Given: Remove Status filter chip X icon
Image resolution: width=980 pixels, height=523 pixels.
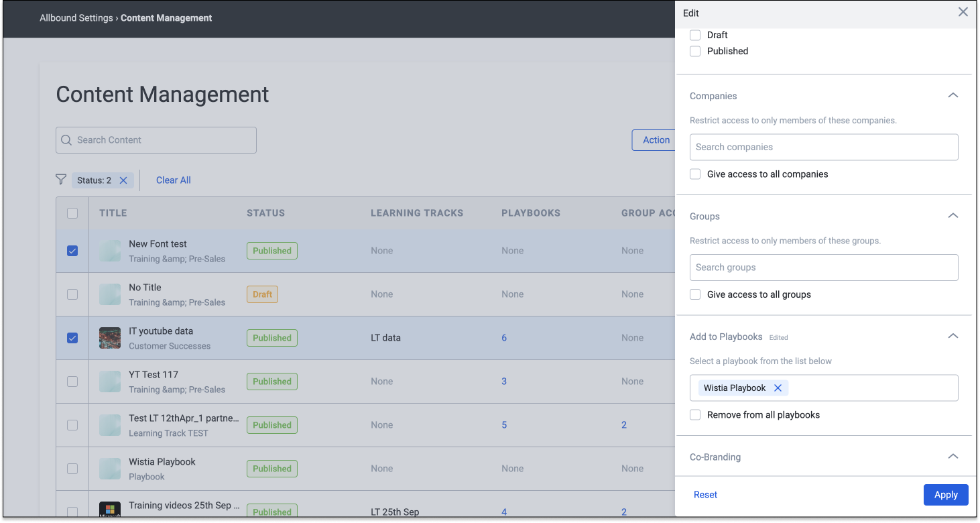Looking at the screenshot, I should (x=123, y=180).
